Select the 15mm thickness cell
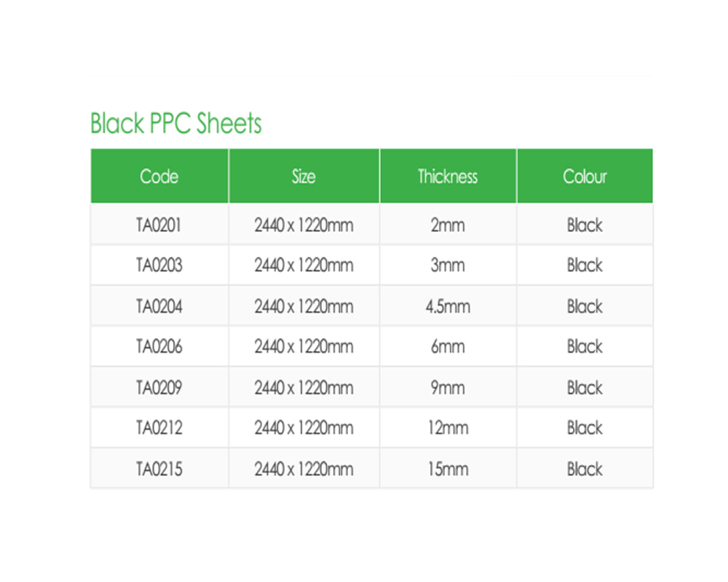Image resolution: width=728 pixels, height=582 pixels. coord(448,469)
